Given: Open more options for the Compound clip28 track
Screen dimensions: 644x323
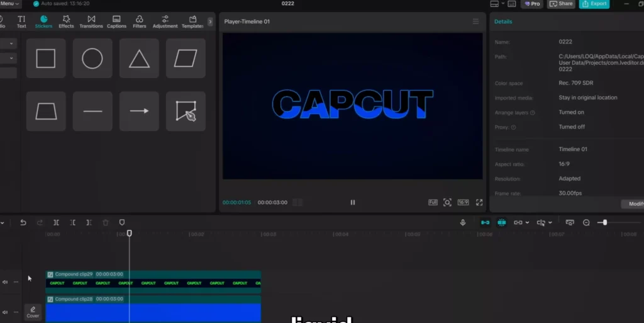Looking at the screenshot, I should pos(16,312).
